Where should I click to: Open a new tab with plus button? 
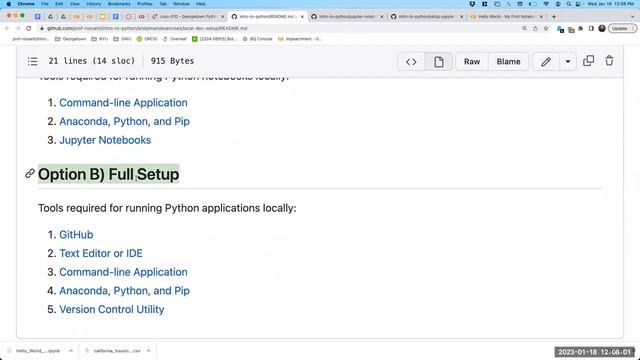click(x=554, y=17)
